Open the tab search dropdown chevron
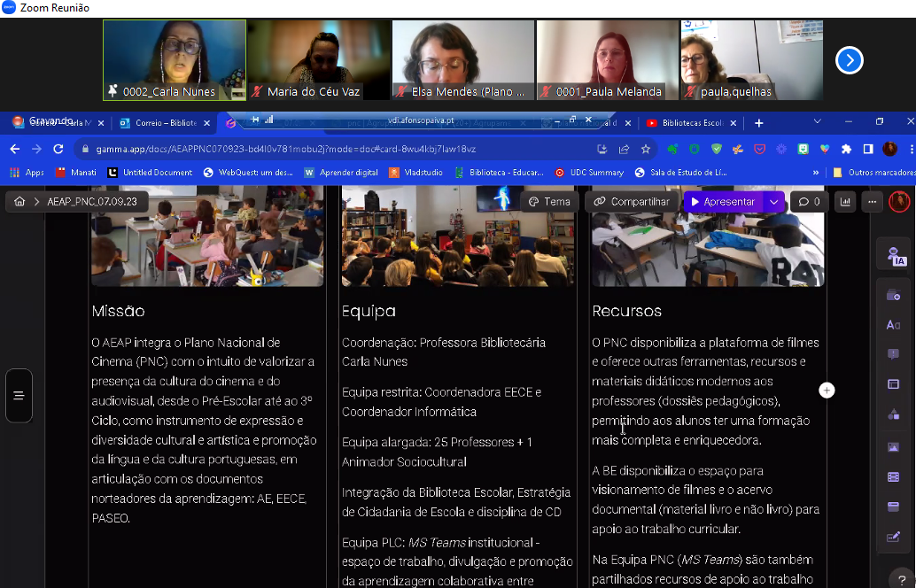This screenshot has width=916, height=588. click(818, 121)
